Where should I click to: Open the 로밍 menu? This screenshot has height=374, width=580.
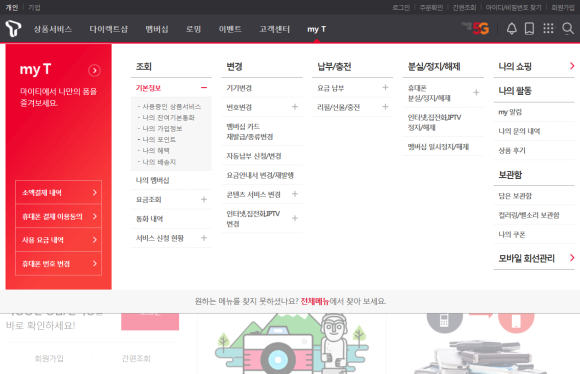(x=193, y=29)
